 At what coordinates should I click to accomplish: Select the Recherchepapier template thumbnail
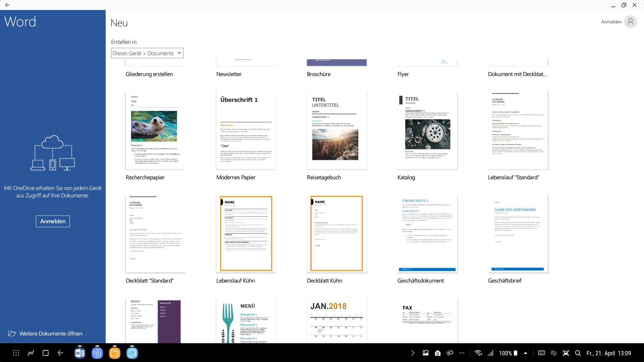155,130
